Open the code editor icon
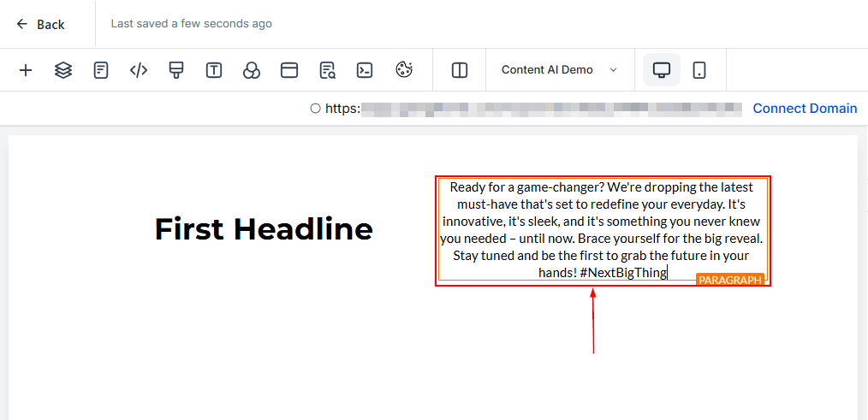The width and height of the screenshot is (868, 420). click(139, 70)
